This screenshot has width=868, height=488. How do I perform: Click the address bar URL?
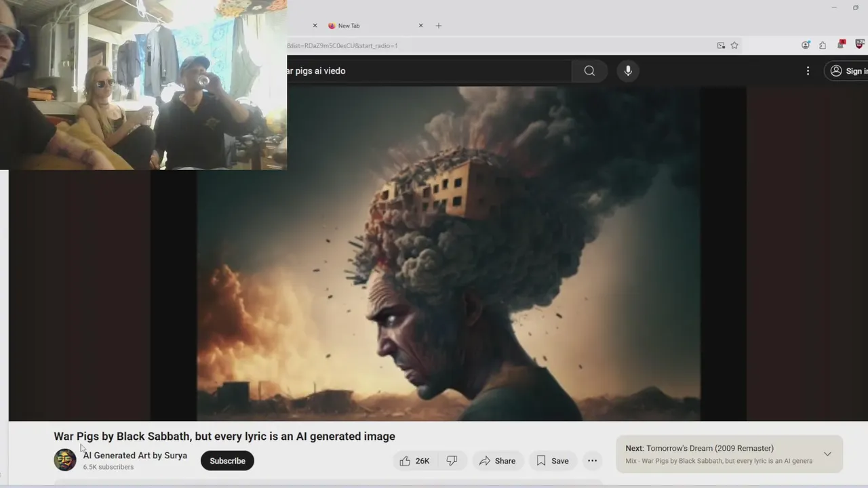[342, 45]
